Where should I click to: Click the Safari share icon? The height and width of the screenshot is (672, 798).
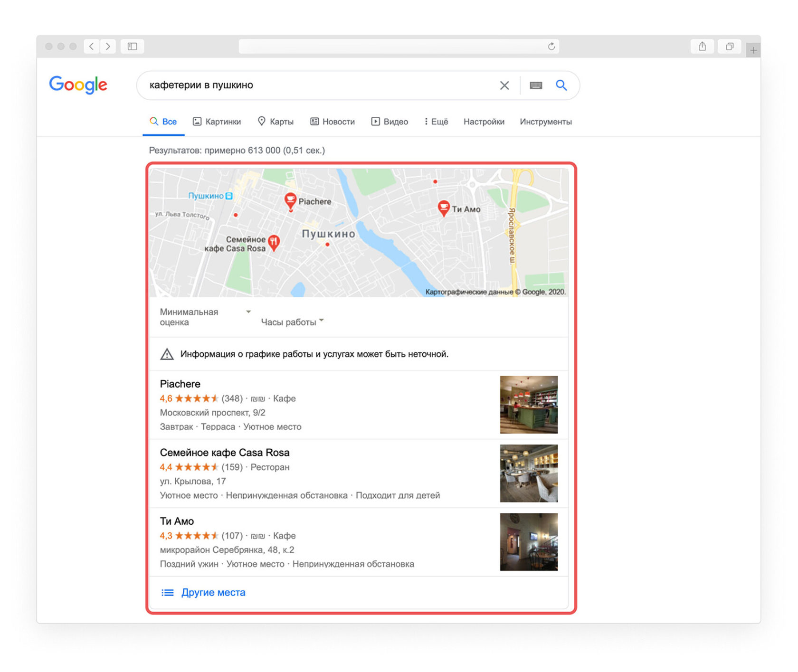click(x=702, y=46)
